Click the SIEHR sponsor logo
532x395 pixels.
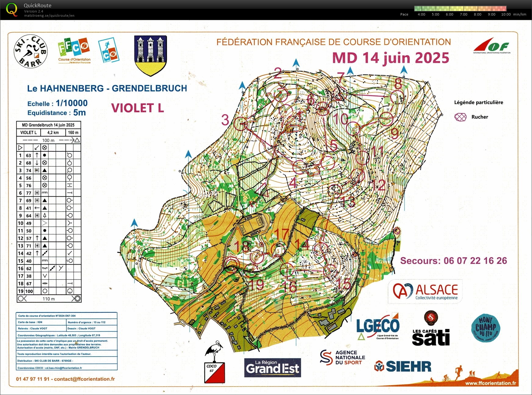coord(403,366)
